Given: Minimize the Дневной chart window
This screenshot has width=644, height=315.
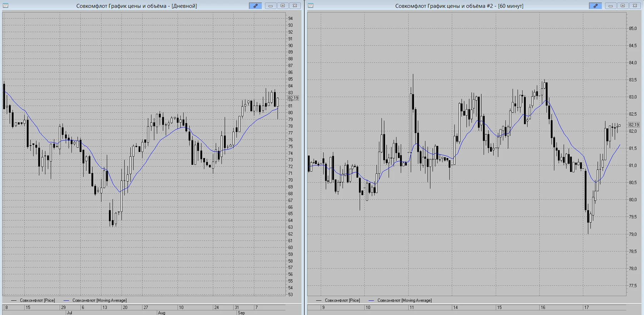Looking at the screenshot, I should click(270, 6).
